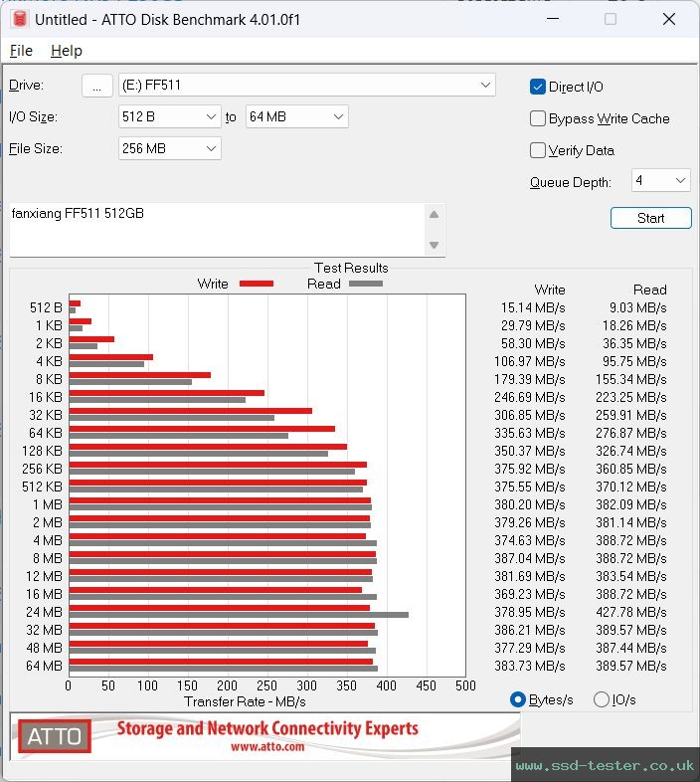Click the red Write legend swatch
This screenshot has width=700, height=782.
point(257,284)
